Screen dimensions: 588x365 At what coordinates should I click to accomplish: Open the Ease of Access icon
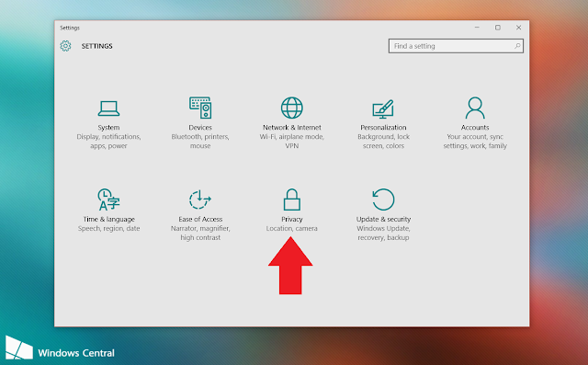coord(200,200)
